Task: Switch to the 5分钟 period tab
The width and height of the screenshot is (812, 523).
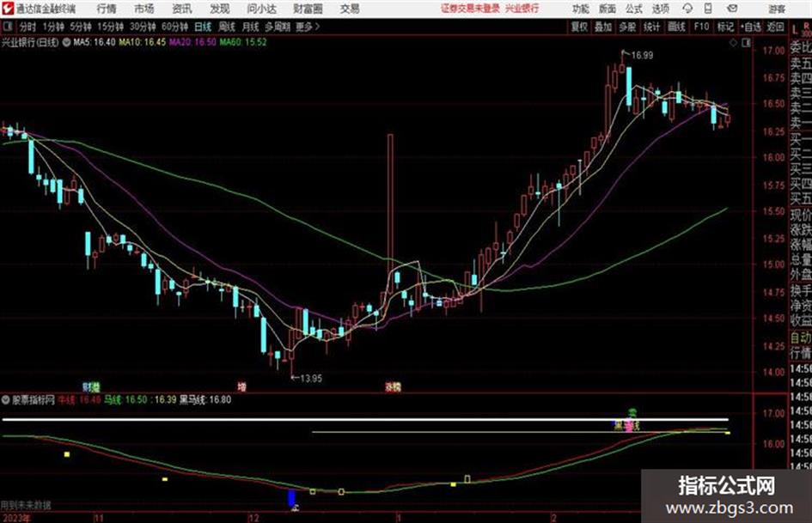Action: click(x=80, y=27)
